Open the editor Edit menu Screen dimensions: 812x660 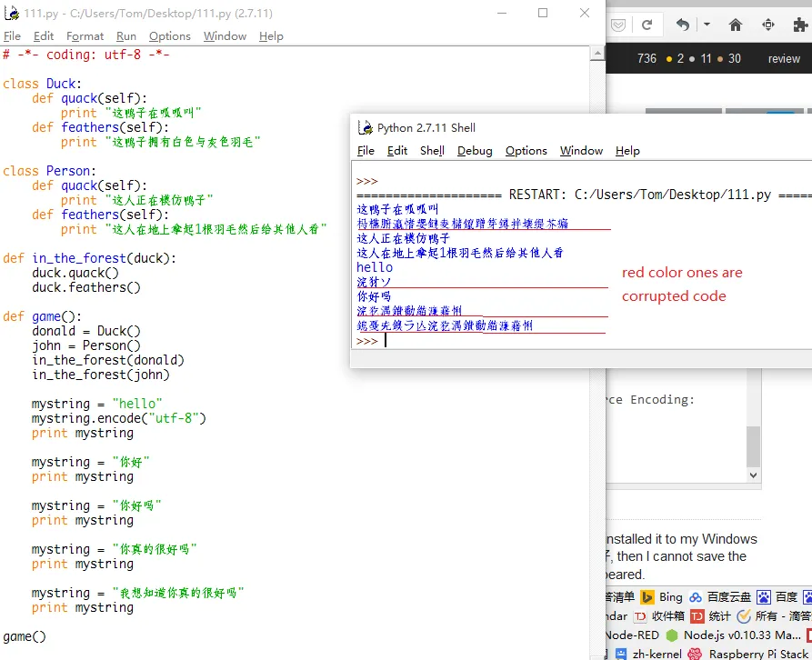[x=44, y=36]
